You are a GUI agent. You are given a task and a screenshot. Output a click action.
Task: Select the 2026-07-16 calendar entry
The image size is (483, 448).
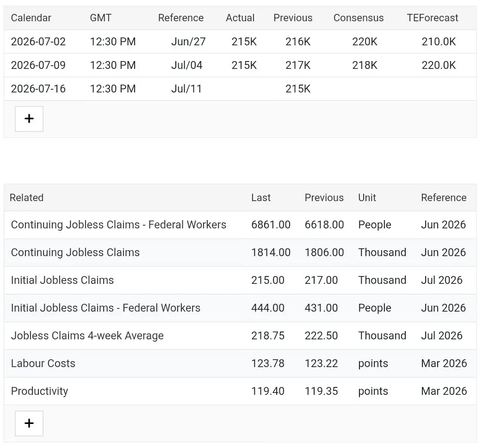240,89
